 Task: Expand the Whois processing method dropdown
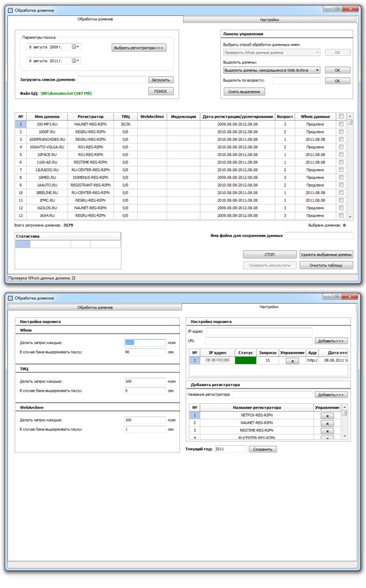click(317, 52)
